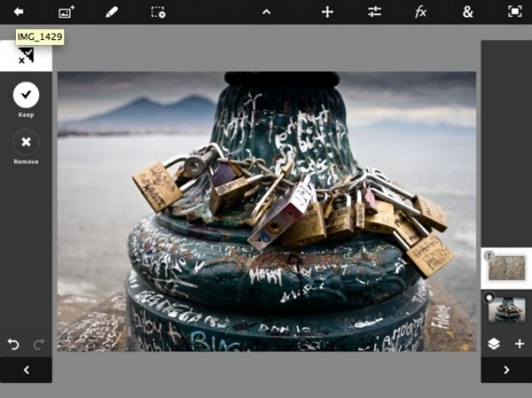Collapse the top toolbar with the chevron
This screenshot has width=532, height=398.
click(x=267, y=12)
